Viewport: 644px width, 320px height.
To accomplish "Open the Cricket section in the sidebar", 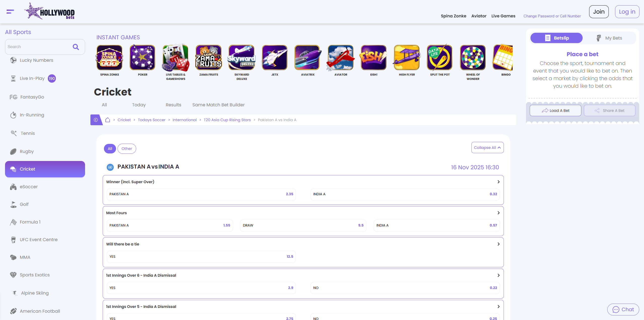I will (x=45, y=169).
